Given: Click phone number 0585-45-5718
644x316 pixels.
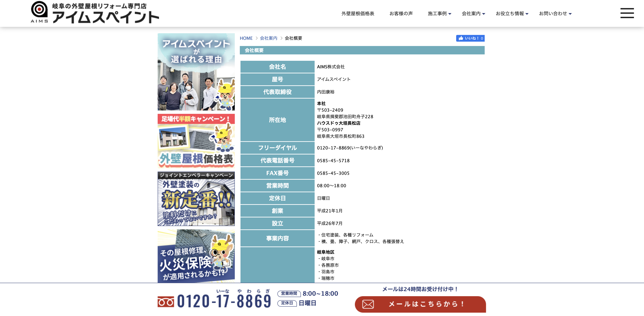Looking at the screenshot, I should [333, 161].
